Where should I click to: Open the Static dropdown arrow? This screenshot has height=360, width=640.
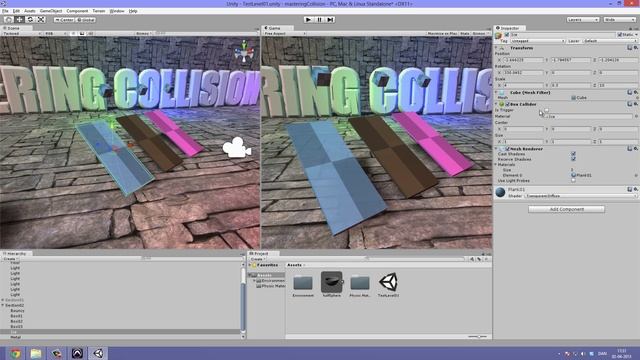[x=636, y=35]
